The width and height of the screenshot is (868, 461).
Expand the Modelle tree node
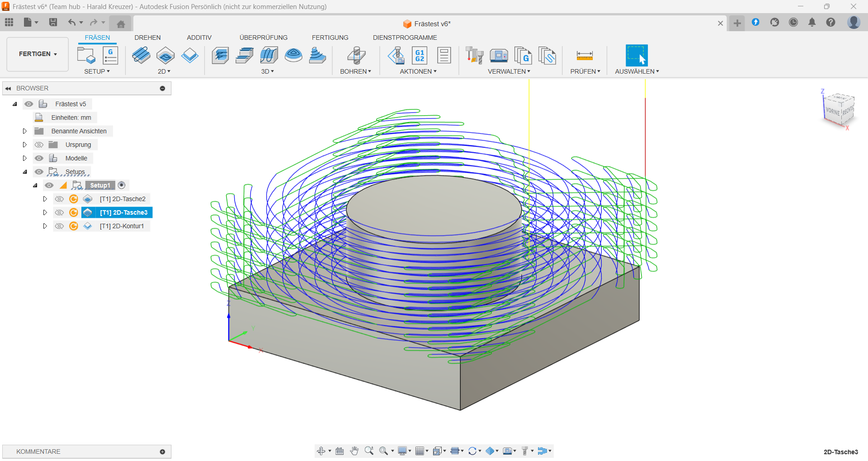[25, 158]
